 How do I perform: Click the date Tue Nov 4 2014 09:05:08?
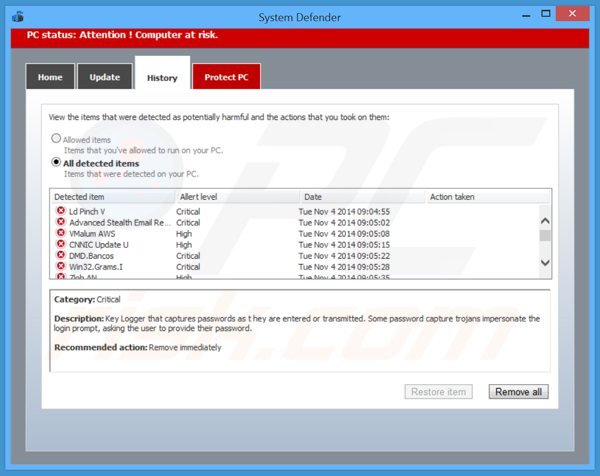[x=344, y=233]
